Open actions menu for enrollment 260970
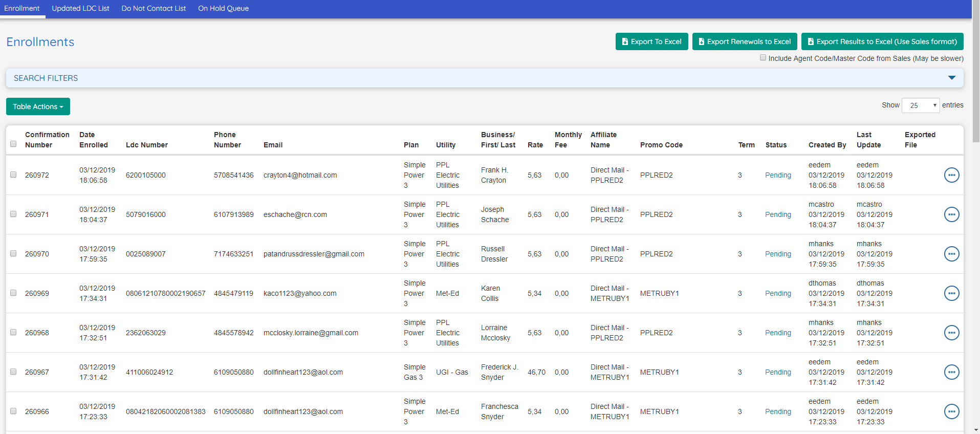 (x=951, y=254)
